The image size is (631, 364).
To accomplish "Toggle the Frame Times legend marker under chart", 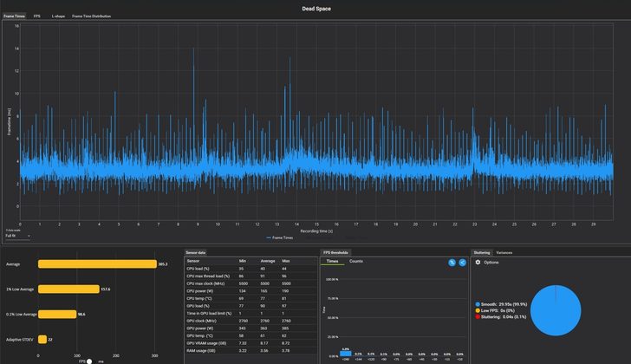I will coord(269,237).
